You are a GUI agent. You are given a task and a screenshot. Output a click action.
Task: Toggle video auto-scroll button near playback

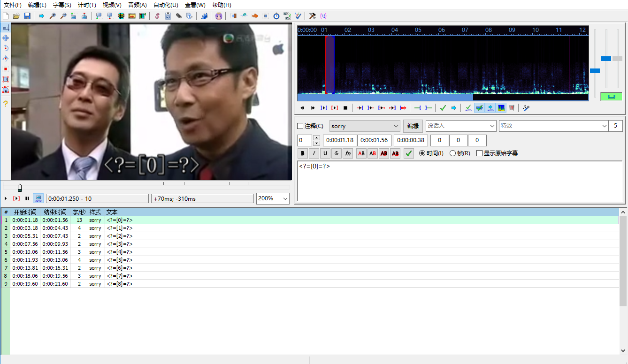tap(38, 198)
